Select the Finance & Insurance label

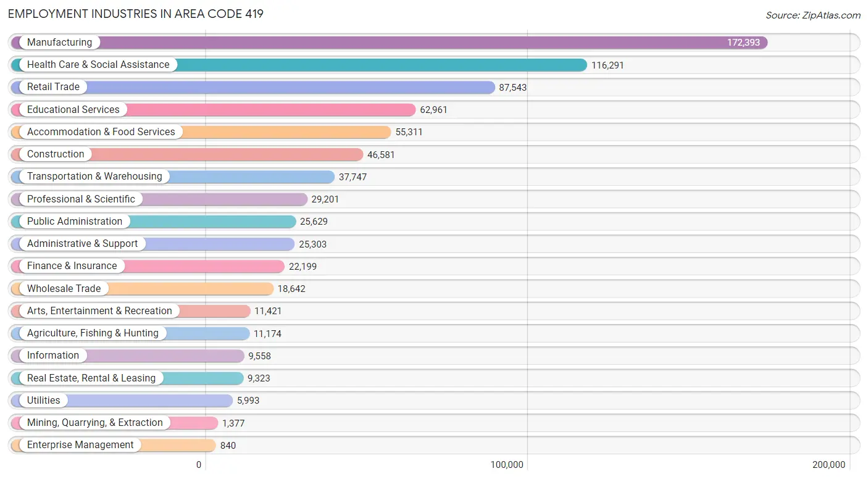pyautogui.click(x=72, y=265)
